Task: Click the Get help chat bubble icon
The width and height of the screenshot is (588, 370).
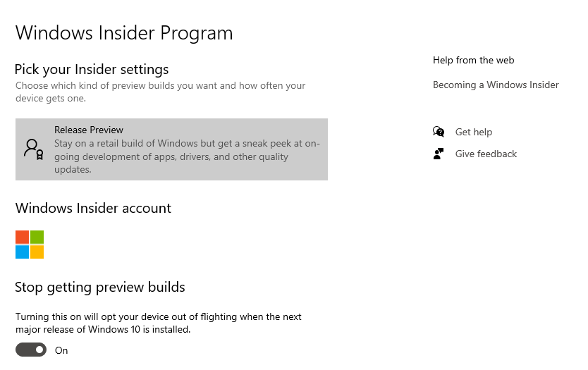Action: 439,132
